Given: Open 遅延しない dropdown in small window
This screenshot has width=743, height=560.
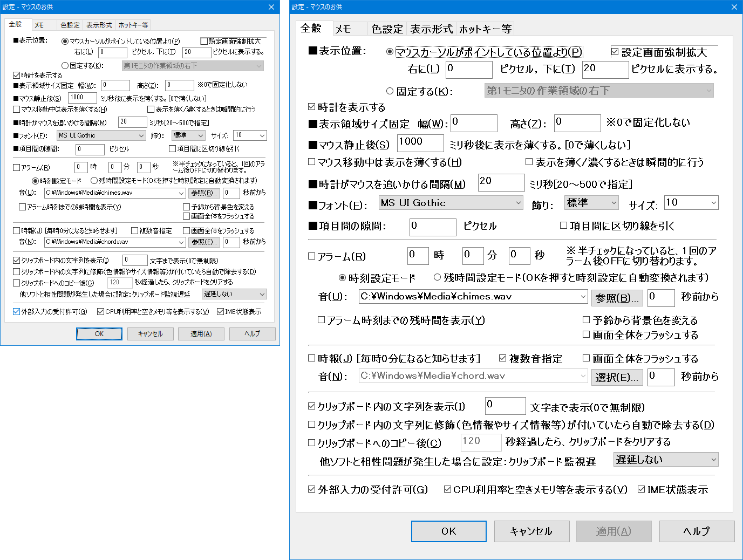Looking at the screenshot, I should pos(234,294).
